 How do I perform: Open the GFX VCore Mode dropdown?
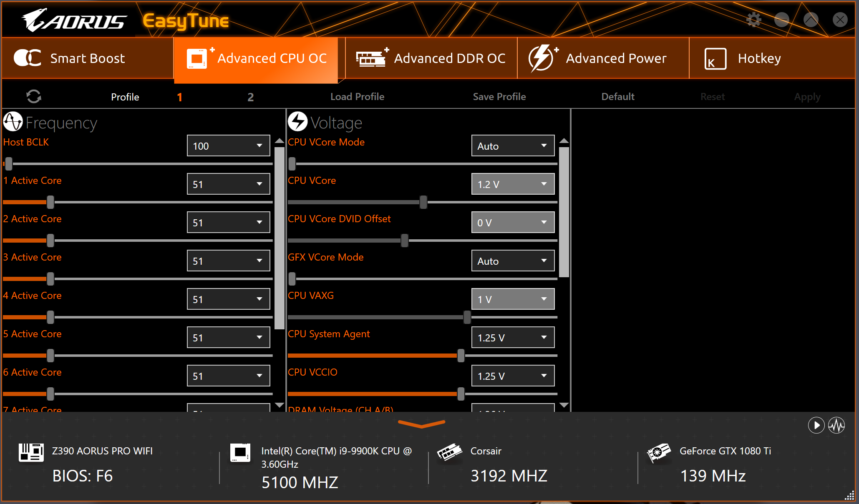tap(513, 261)
